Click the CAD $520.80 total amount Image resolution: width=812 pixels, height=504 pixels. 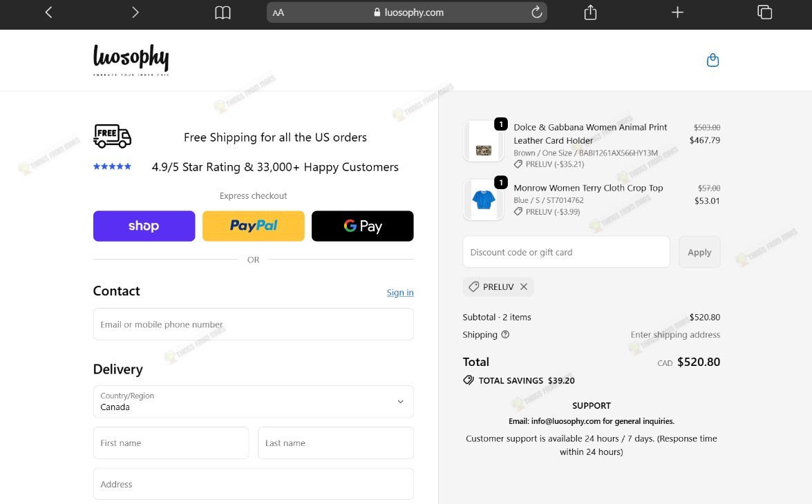tap(689, 362)
